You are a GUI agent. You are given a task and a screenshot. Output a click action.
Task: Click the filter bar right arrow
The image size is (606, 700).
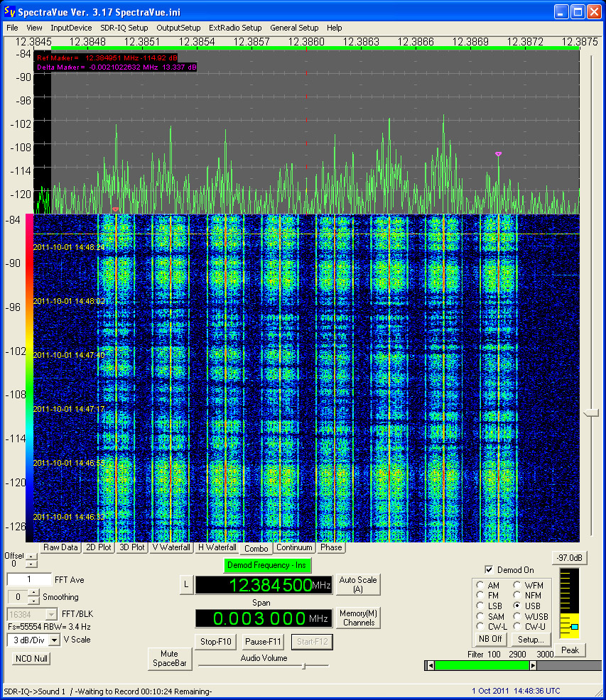(533, 666)
